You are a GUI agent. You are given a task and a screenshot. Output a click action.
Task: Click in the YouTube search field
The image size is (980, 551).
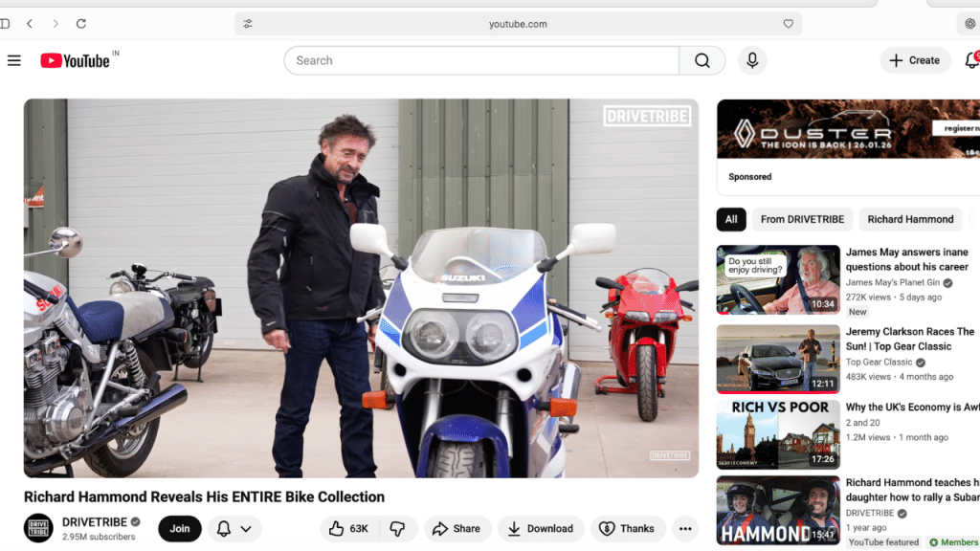point(479,60)
